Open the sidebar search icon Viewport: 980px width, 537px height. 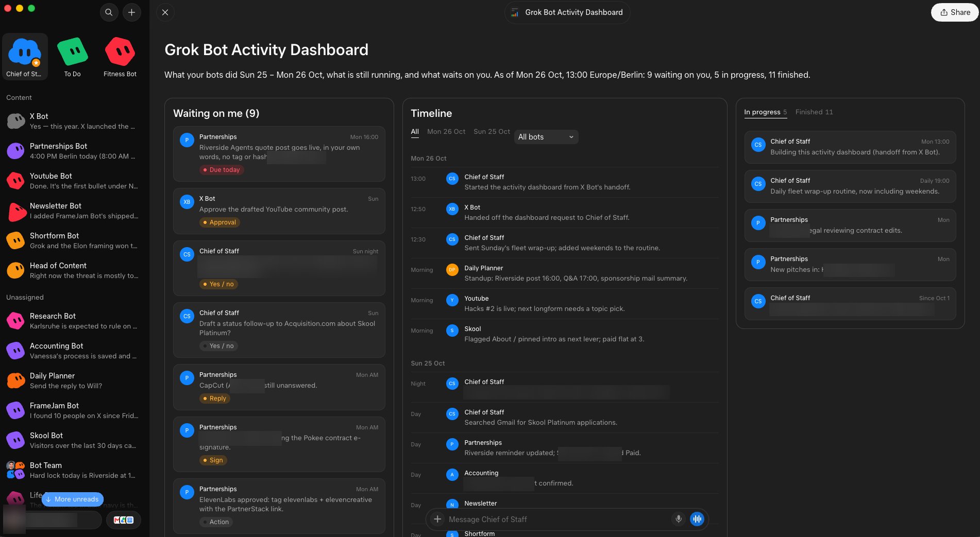click(x=109, y=12)
